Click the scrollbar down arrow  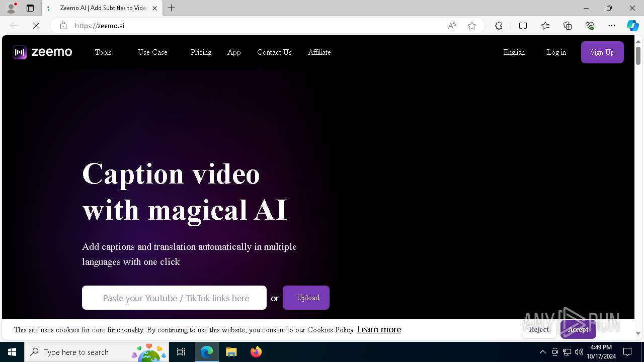tap(638, 333)
